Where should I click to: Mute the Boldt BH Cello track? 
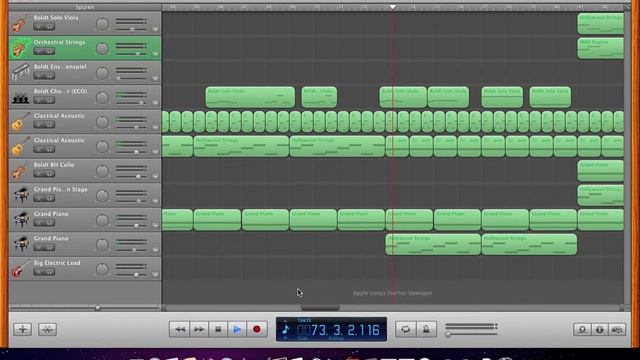(39, 174)
